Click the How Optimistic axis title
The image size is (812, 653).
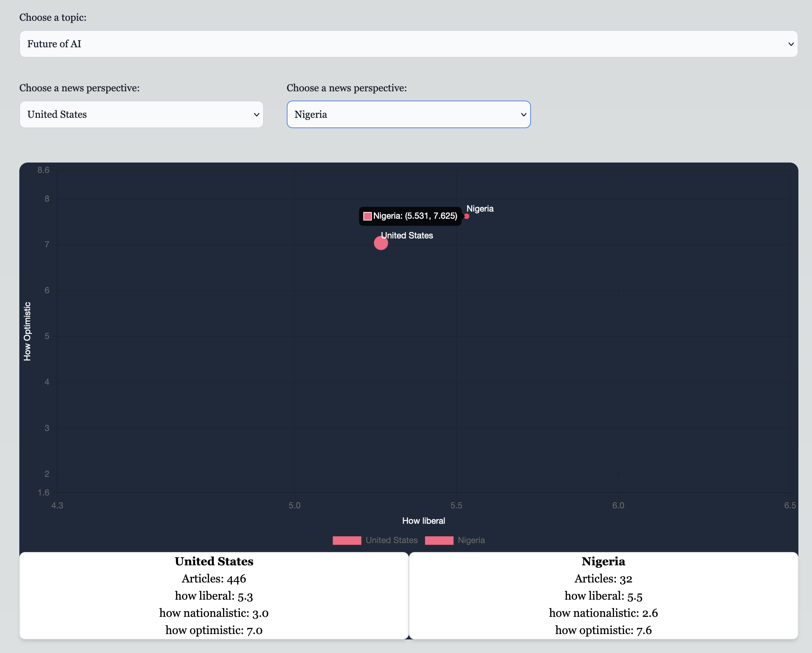[28, 332]
